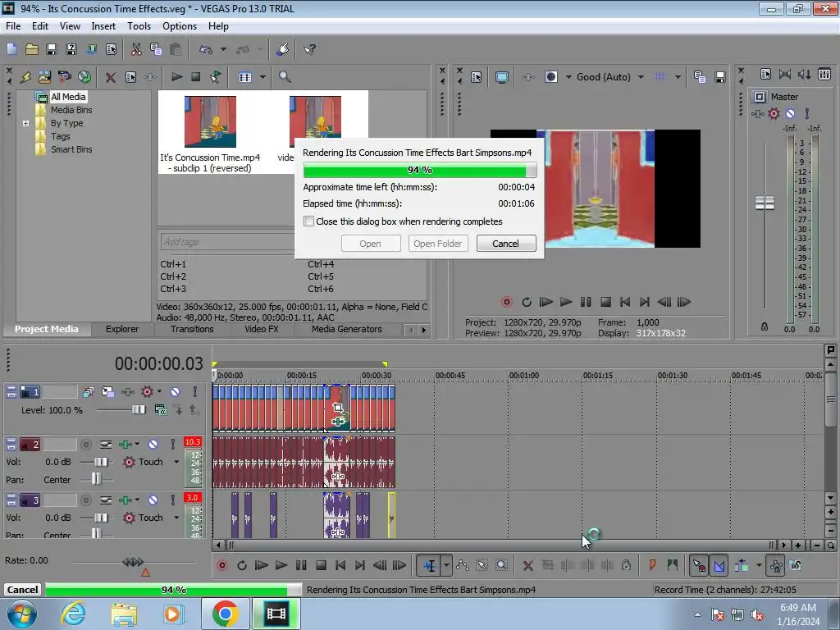Click the Record button in transport bar
The width and height of the screenshot is (840, 630).
click(221, 565)
